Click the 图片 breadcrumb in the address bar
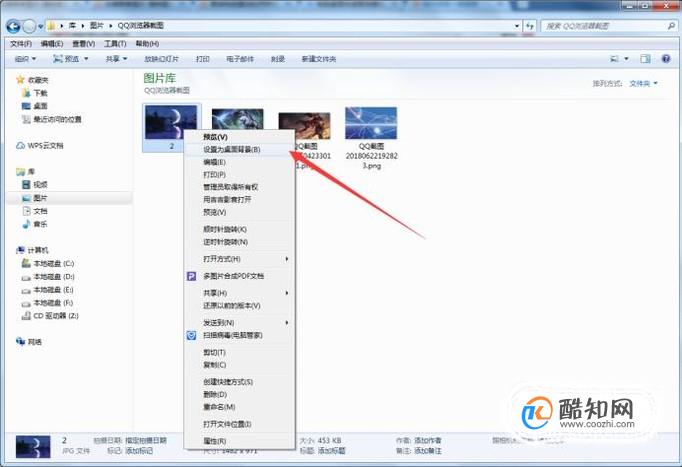This screenshot has height=467, width=682. point(97,26)
